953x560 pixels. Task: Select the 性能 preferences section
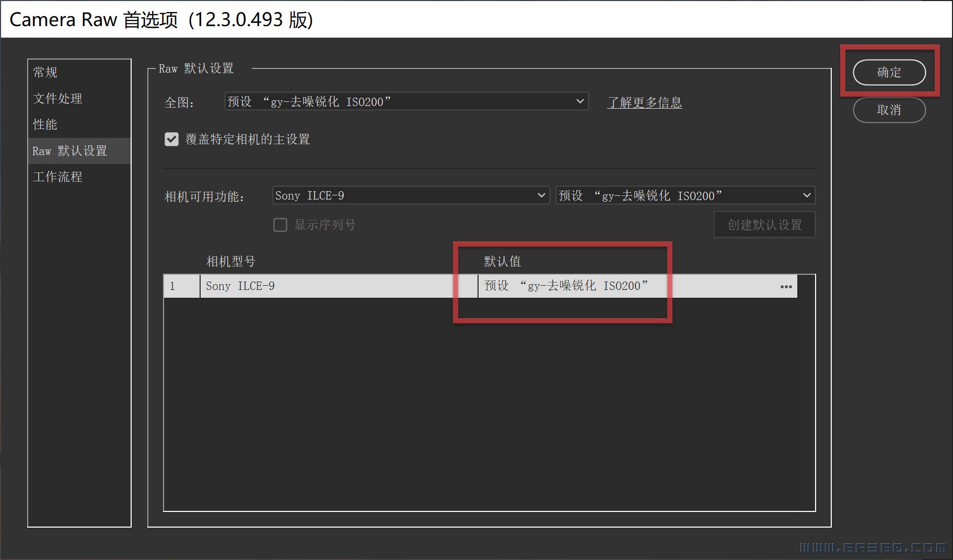pos(45,124)
